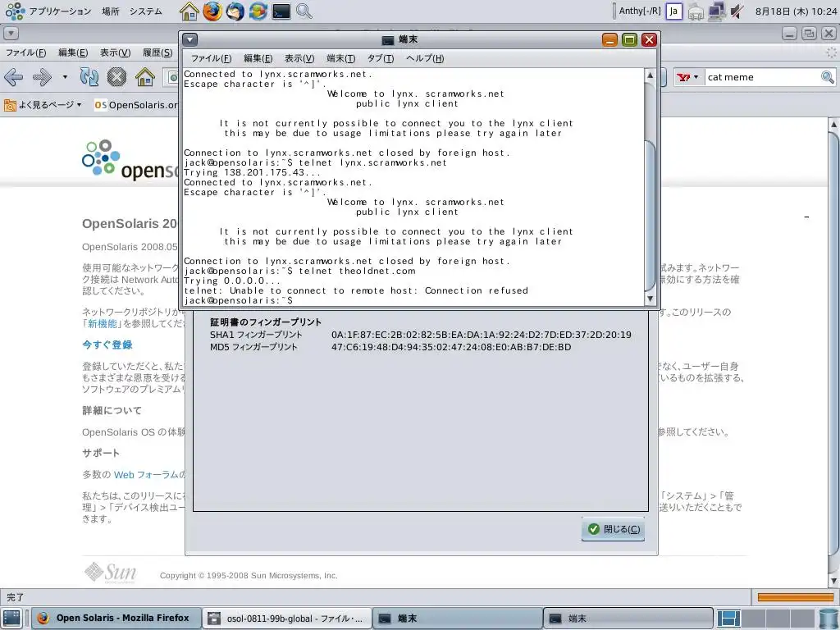Go back in Firefox toolbar
840x630 pixels.
[x=13, y=77]
